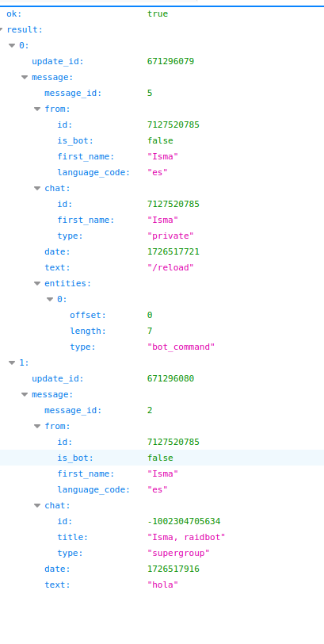324x644 pixels.
Task: Select the update_id 671296079 value
Action: (170, 62)
